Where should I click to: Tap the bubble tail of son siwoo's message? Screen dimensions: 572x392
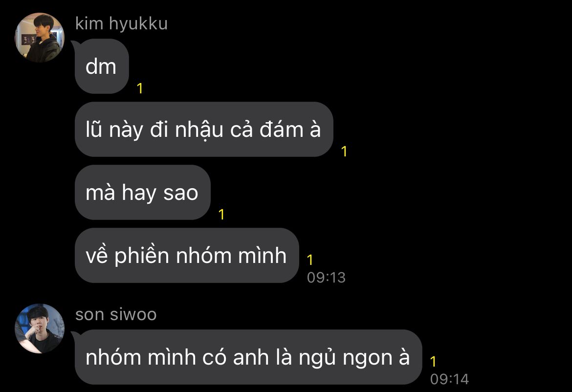[x=75, y=334]
